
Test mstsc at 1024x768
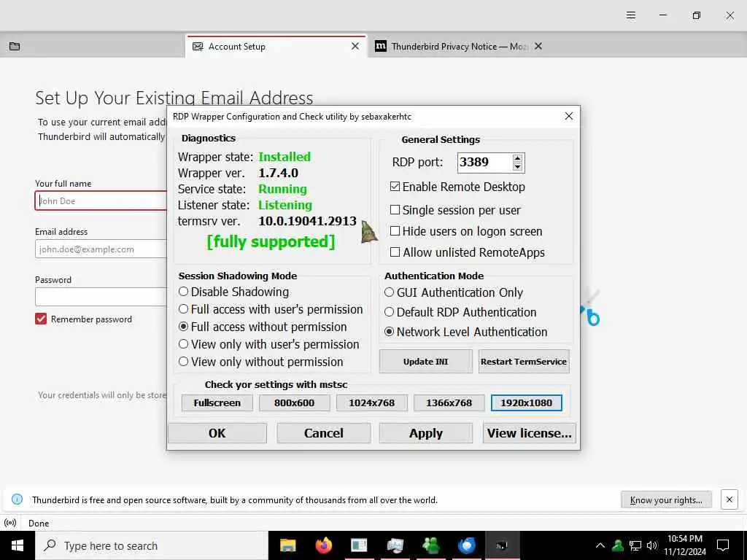(371, 402)
